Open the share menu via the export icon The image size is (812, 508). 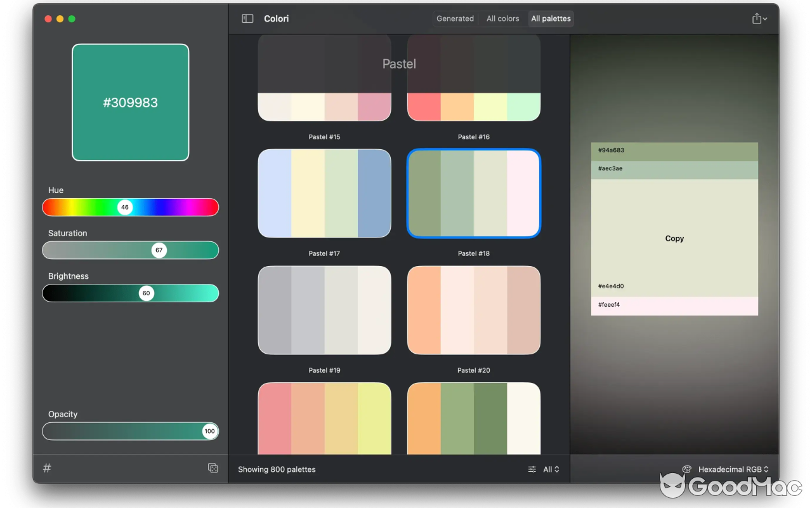coord(756,18)
